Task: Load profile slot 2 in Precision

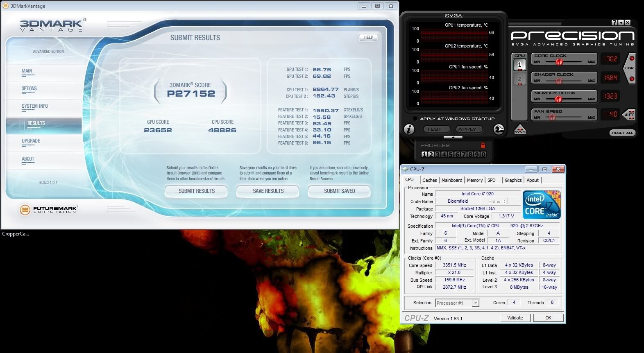Action: pos(431,154)
